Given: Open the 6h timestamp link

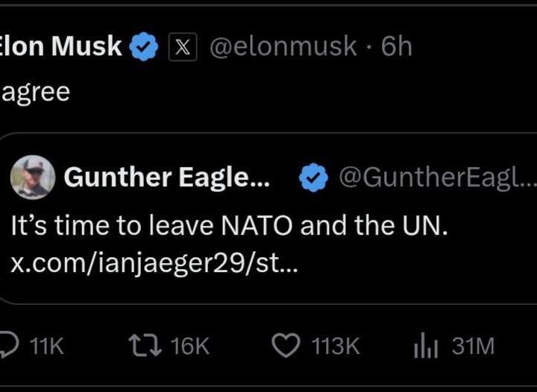Looking at the screenshot, I should pyautogui.click(x=396, y=47).
